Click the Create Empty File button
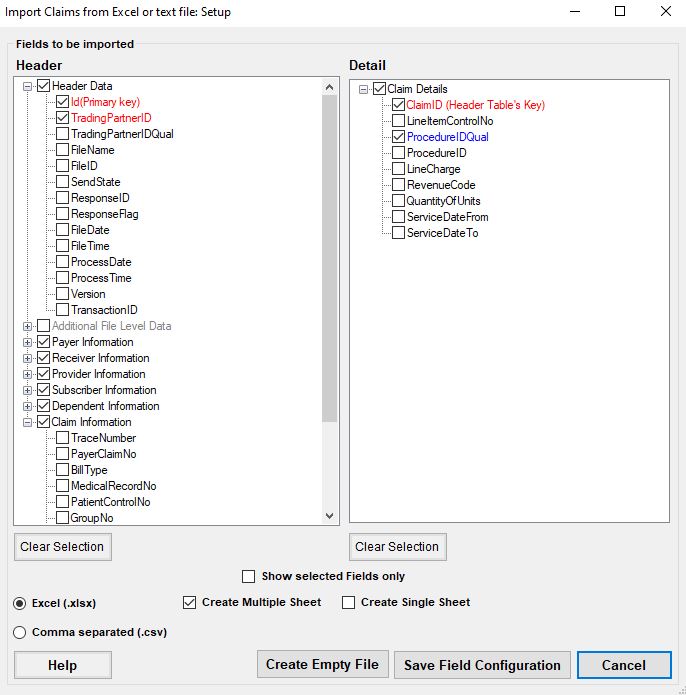Viewport: 686px width, 695px height. pos(323,664)
